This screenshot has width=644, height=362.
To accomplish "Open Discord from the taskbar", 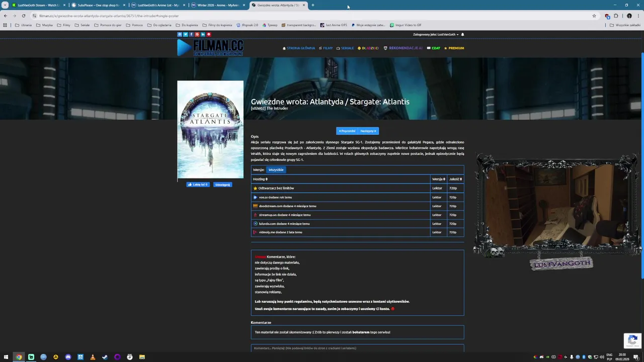I will pyautogui.click(x=68, y=357).
